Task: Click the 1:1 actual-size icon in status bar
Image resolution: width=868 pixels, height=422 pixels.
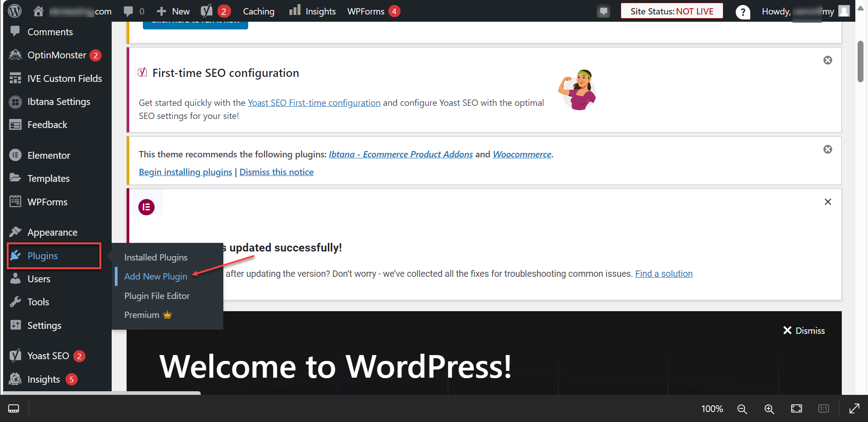Action: pyautogui.click(x=823, y=408)
